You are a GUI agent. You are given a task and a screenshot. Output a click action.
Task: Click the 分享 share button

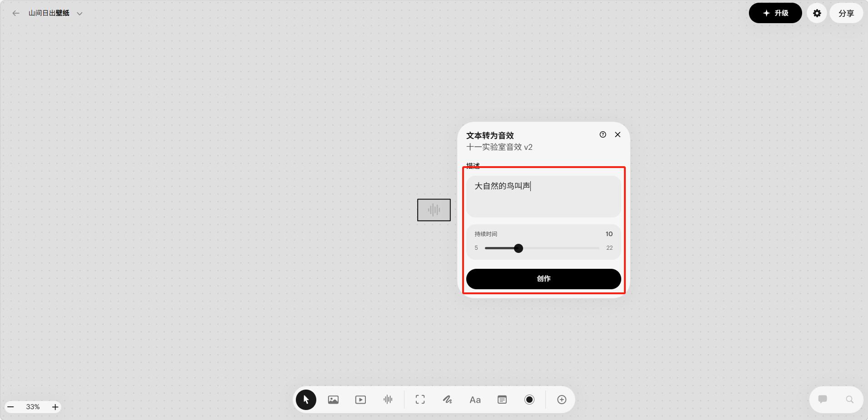click(846, 13)
